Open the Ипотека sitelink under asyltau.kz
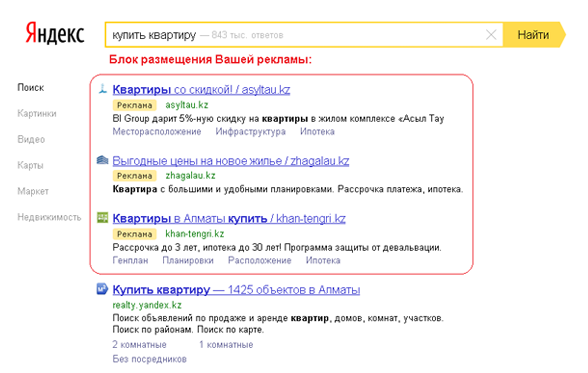 pyautogui.click(x=317, y=132)
